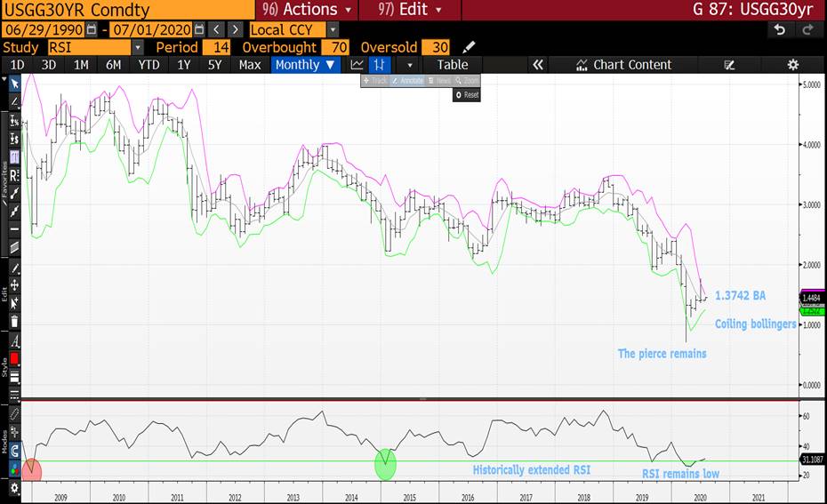Open the Monthly periodicity dropdown

pos(305,65)
